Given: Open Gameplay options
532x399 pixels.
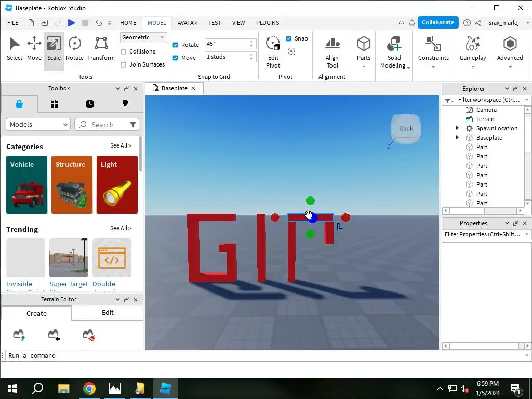Looking at the screenshot, I should (x=473, y=52).
